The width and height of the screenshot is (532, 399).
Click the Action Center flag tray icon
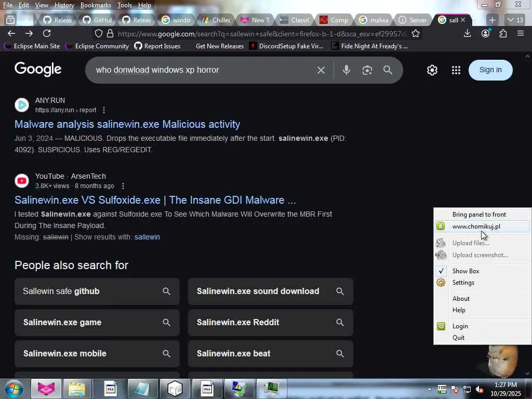[455, 389]
